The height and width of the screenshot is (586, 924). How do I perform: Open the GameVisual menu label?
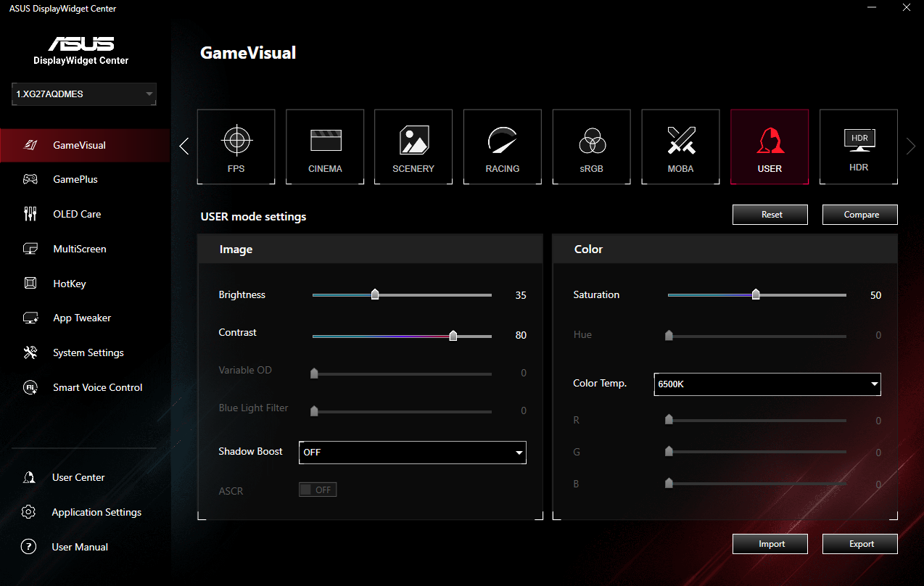point(79,145)
